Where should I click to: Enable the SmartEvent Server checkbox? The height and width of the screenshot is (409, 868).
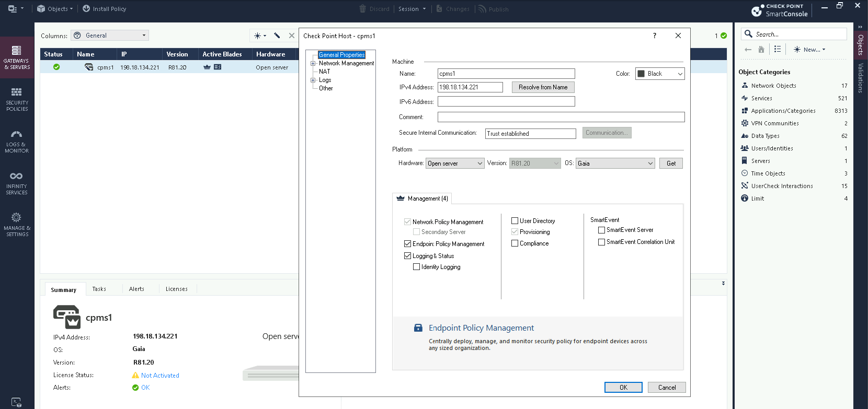(601, 230)
